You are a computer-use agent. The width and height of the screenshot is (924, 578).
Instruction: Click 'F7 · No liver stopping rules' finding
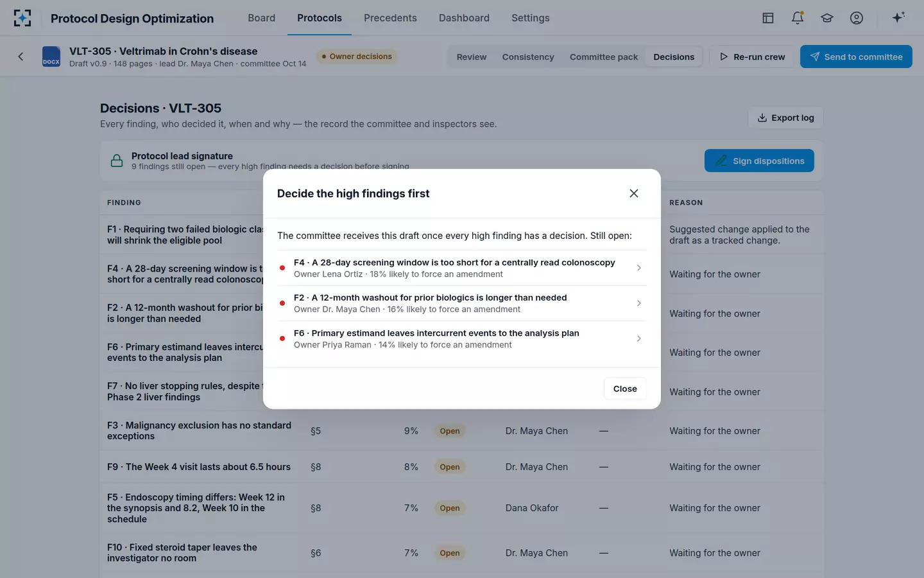(x=185, y=392)
